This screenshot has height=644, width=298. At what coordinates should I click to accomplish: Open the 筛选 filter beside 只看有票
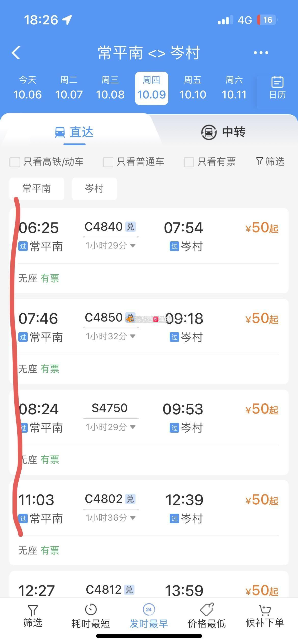[270, 162]
